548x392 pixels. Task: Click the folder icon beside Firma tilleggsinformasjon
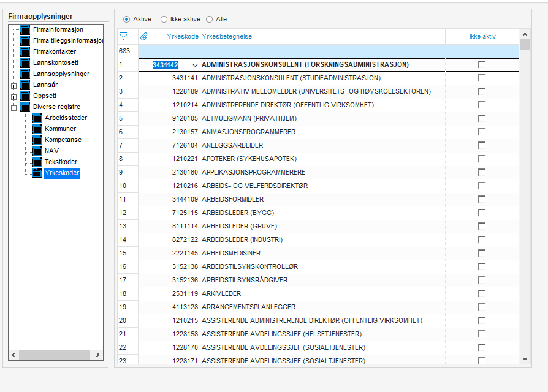pyautogui.click(x=25, y=41)
